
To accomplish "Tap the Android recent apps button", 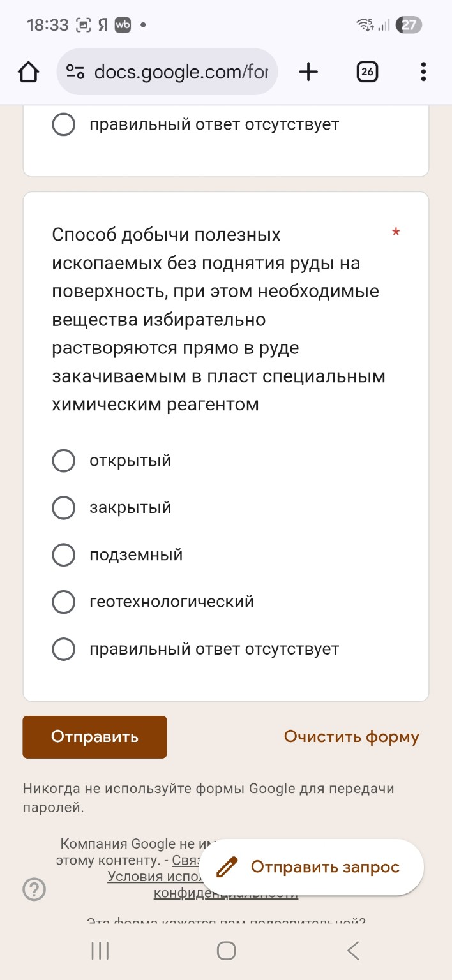I will [x=99, y=951].
